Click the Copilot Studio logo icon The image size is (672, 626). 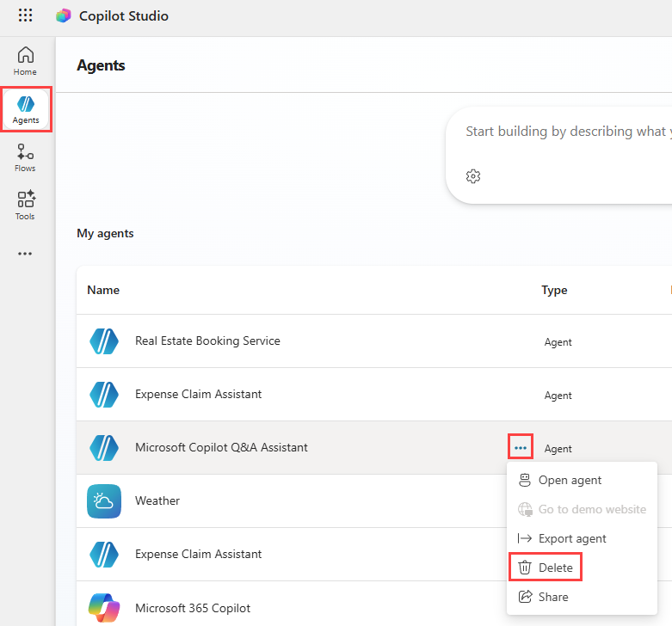(64, 15)
